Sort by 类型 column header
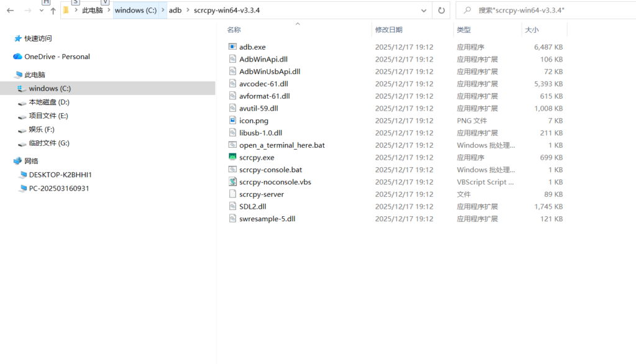This screenshot has width=636, height=364. point(463,30)
